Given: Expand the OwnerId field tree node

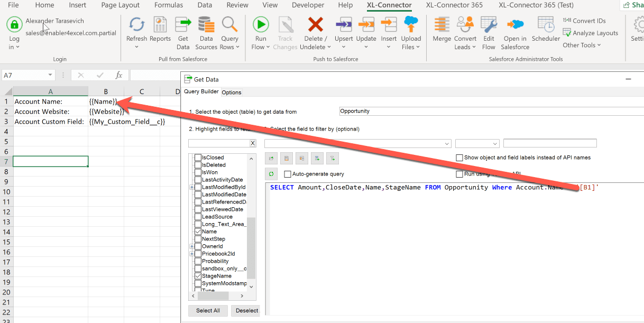Looking at the screenshot, I should tap(192, 246).
